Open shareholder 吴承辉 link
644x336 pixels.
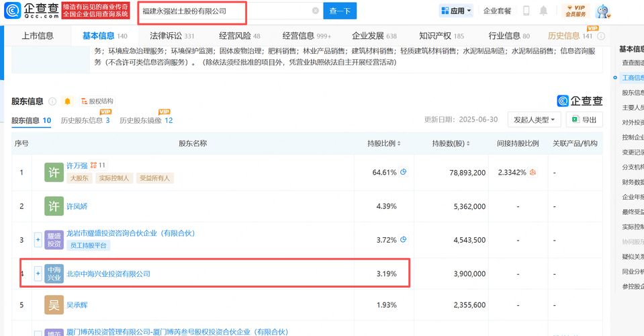click(77, 305)
